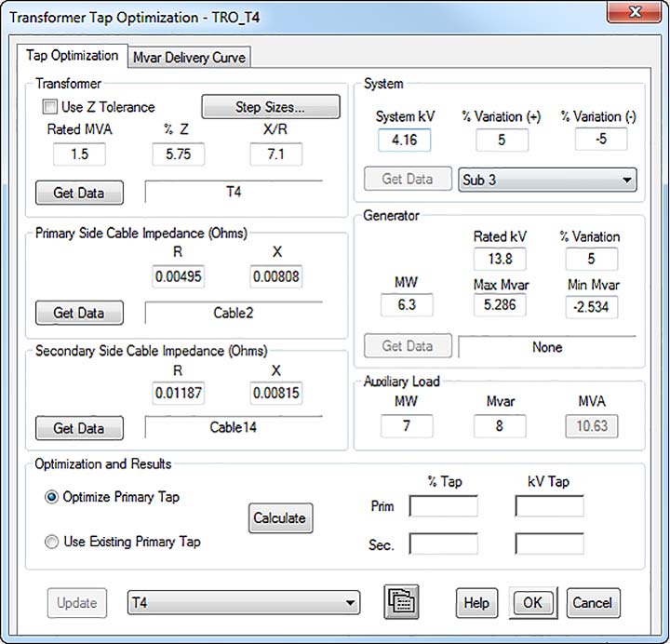Expand the Sub 3 system dropdown
The image size is (670, 644).
(x=625, y=180)
